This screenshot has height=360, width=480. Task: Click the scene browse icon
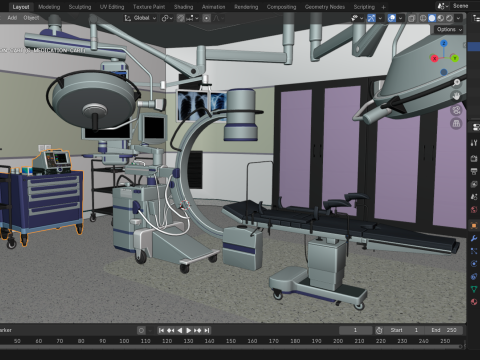(x=443, y=6)
